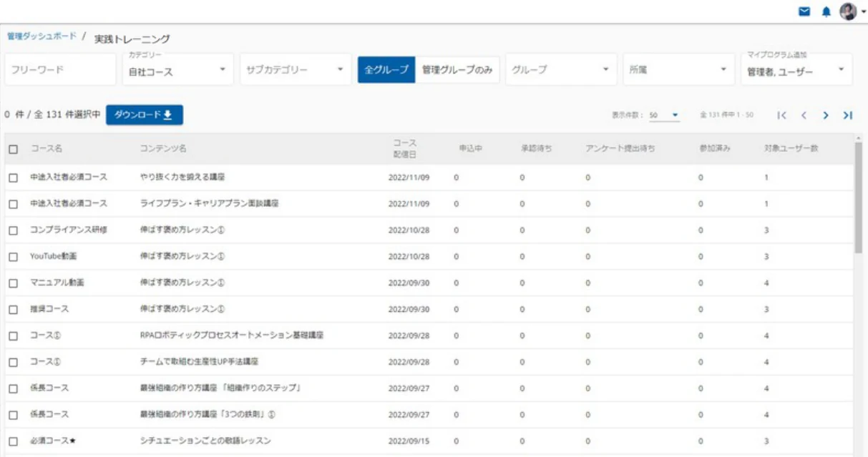The width and height of the screenshot is (868, 457).
Task: Open the カテゴリー dropdown showing 自社コース
Action: click(177, 69)
